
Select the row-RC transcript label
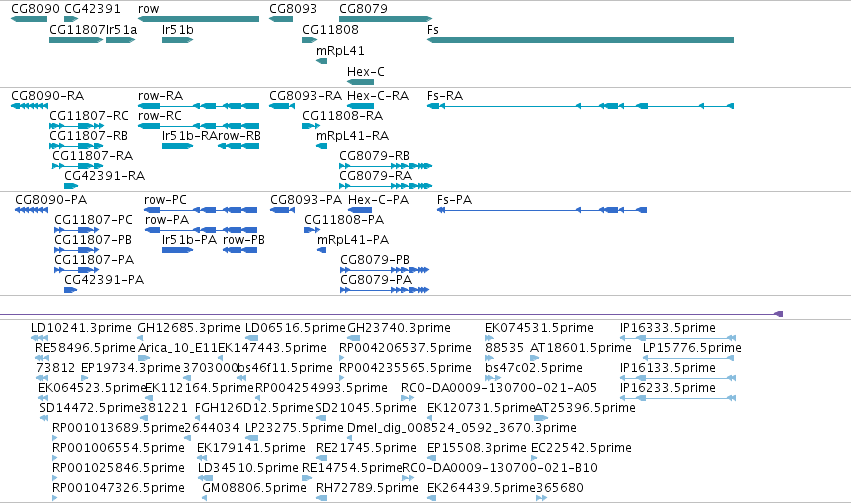tap(160, 116)
